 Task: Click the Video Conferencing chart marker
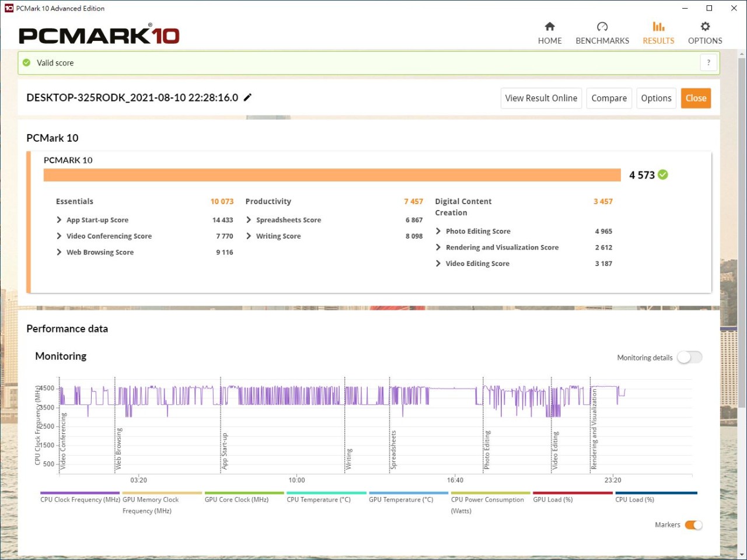pyautogui.click(x=63, y=441)
